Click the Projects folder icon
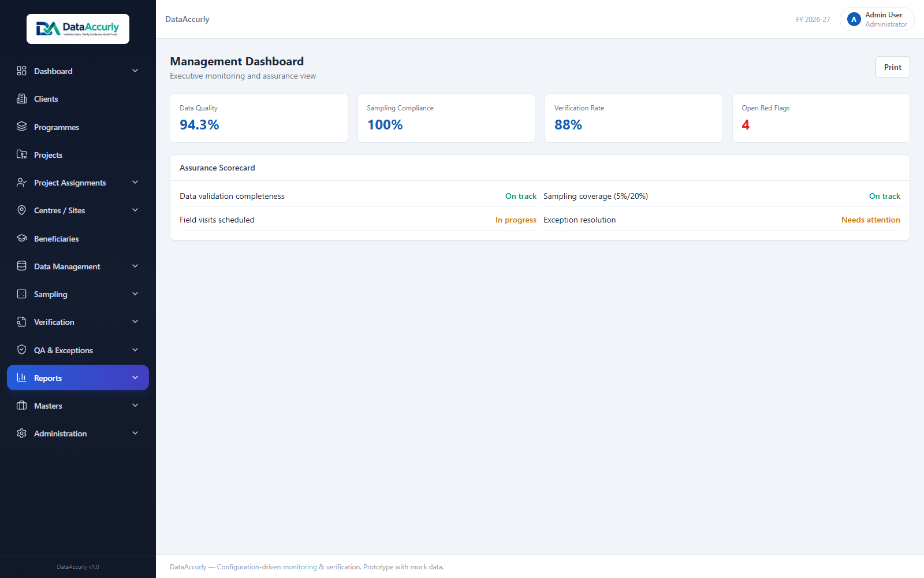The image size is (924, 578). 21,154
